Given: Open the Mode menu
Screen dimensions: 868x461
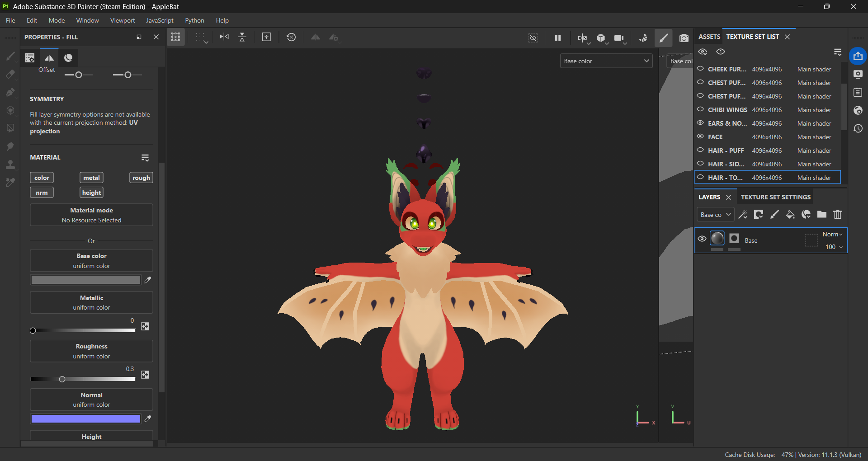Looking at the screenshot, I should coord(57,20).
